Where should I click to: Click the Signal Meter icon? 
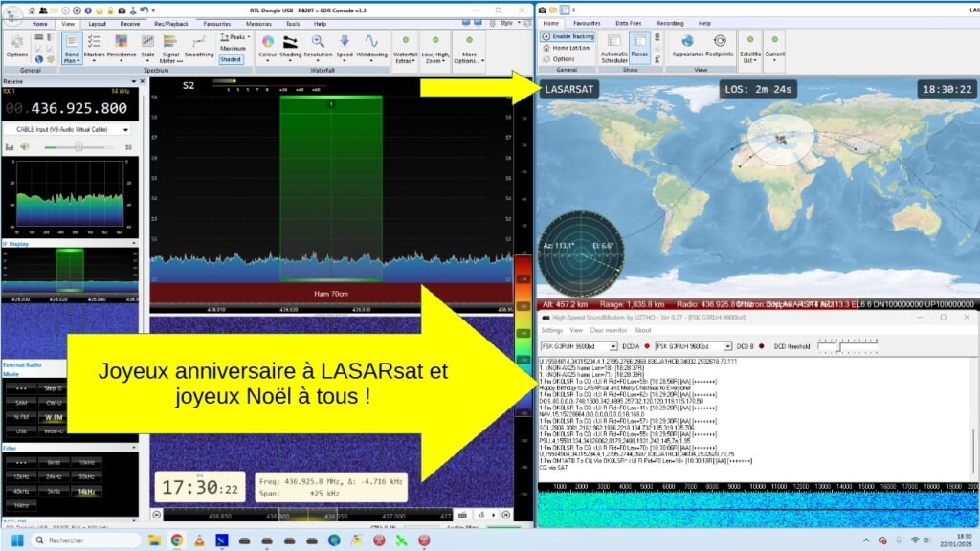(172, 45)
